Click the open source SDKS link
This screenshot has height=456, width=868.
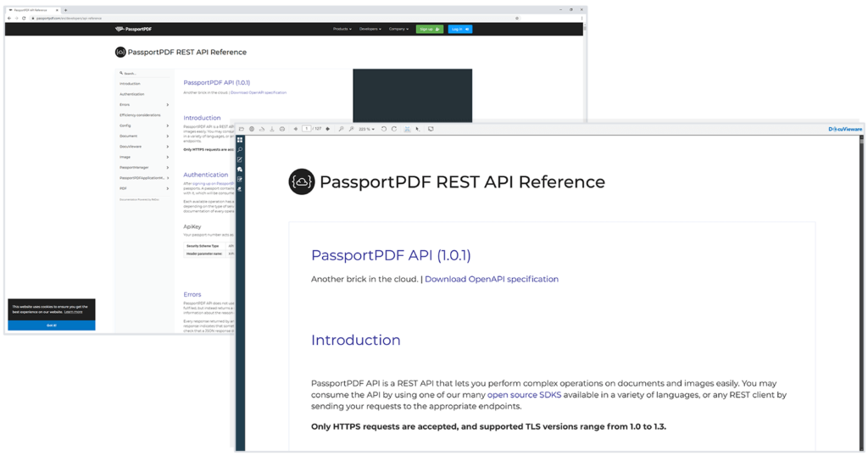tap(524, 395)
